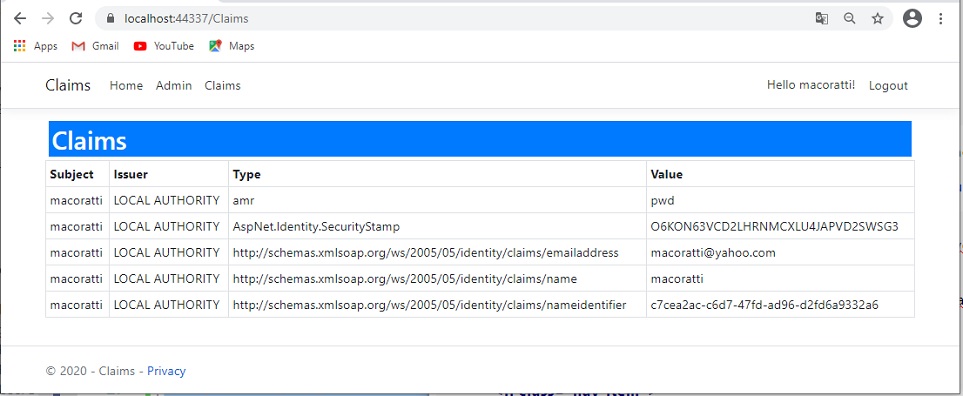Open the YouTube bookmark
The height and width of the screenshot is (396, 963).
pos(163,46)
